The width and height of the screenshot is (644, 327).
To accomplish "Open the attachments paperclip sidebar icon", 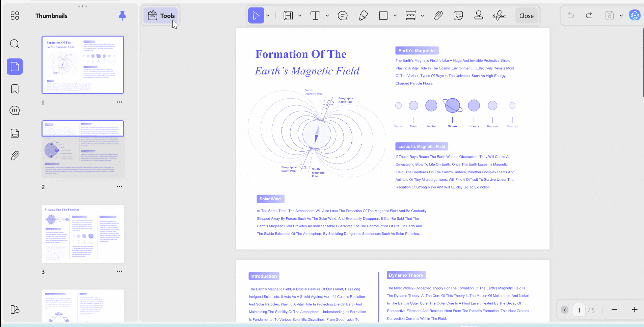I will [15, 155].
